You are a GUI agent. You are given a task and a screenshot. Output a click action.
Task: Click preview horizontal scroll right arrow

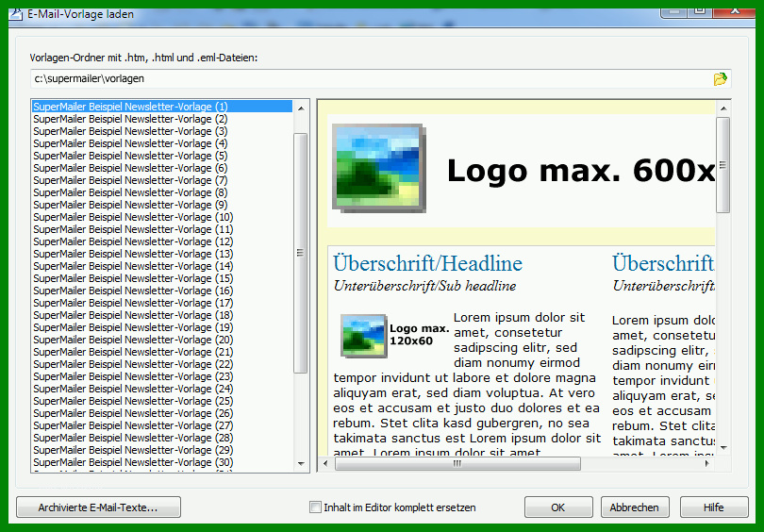point(707,463)
